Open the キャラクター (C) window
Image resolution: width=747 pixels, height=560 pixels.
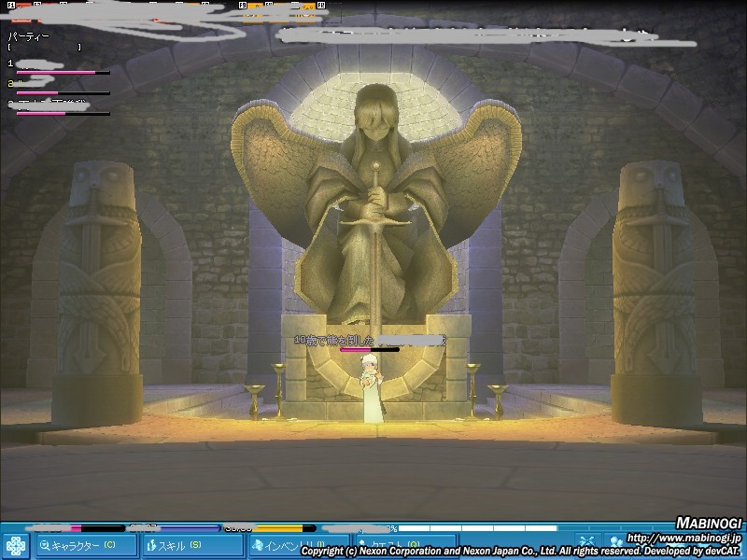click(x=86, y=546)
